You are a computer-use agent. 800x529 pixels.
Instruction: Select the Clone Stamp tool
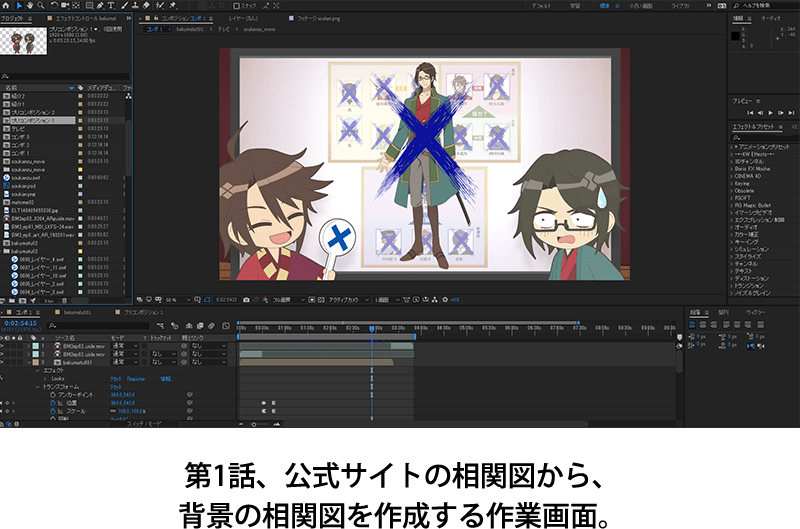[x=135, y=5]
